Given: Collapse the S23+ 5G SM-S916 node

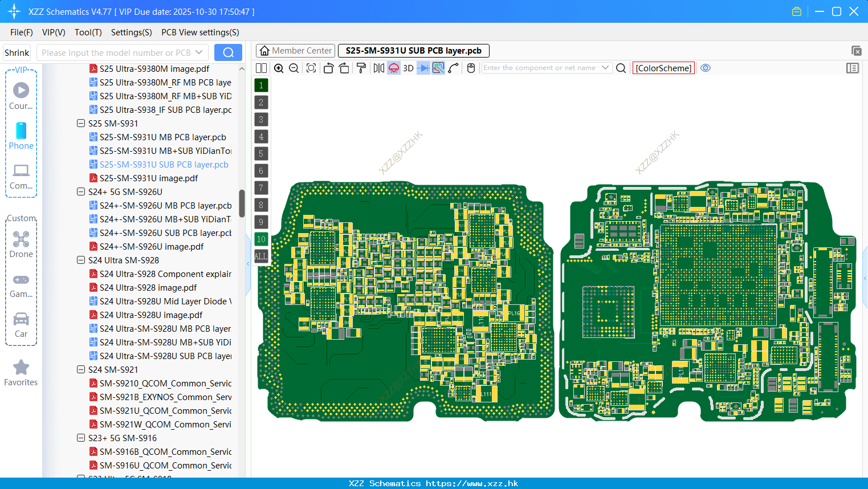Looking at the screenshot, I should (81, 438).
